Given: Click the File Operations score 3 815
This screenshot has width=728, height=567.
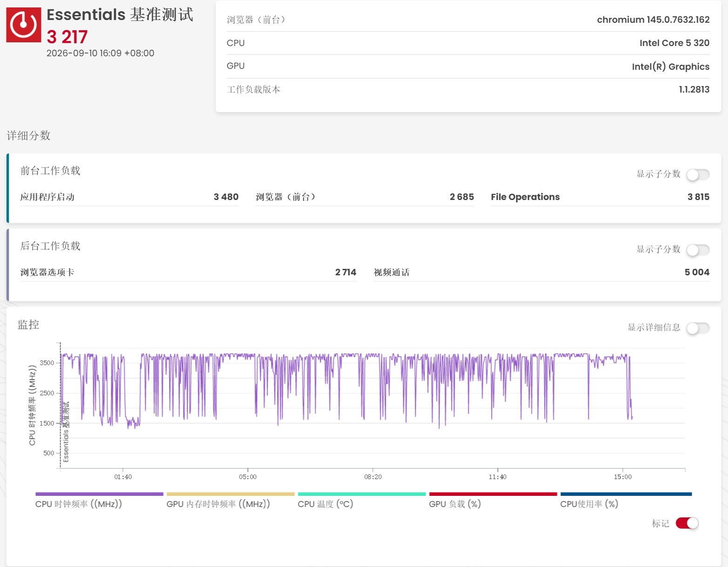Looking at the screenshot, I should (x=698, y=197).
